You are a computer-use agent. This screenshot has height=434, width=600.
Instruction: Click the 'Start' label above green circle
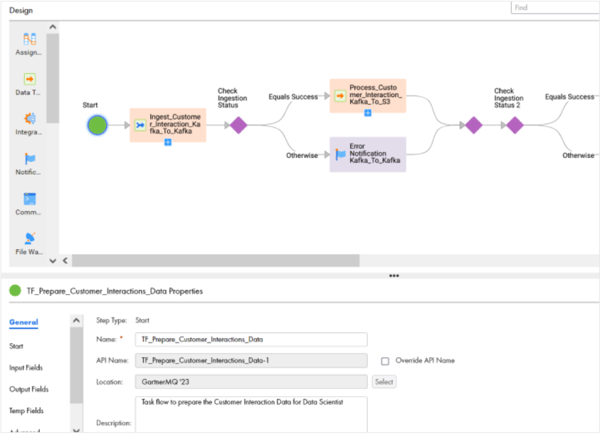tap(90, 105)
